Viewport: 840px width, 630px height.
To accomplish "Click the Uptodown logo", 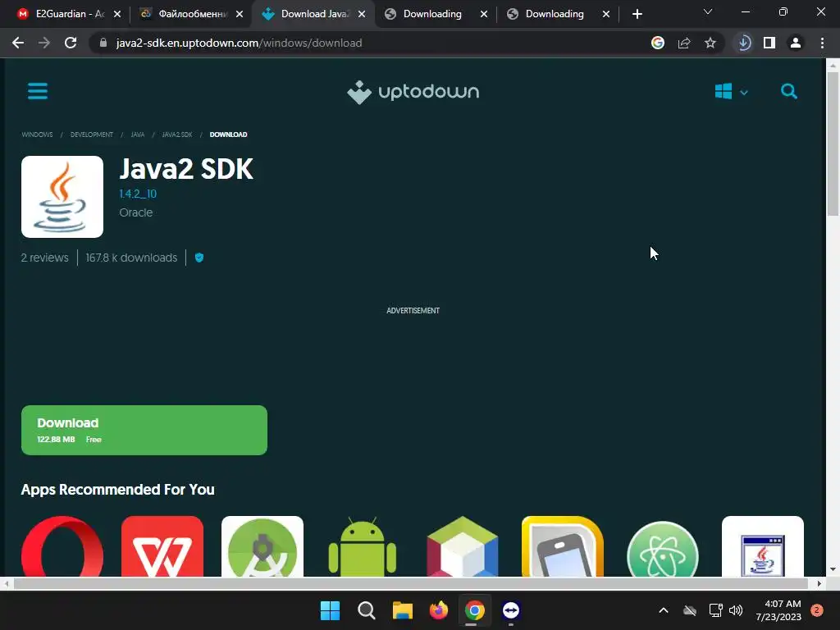I will (413, 92).
